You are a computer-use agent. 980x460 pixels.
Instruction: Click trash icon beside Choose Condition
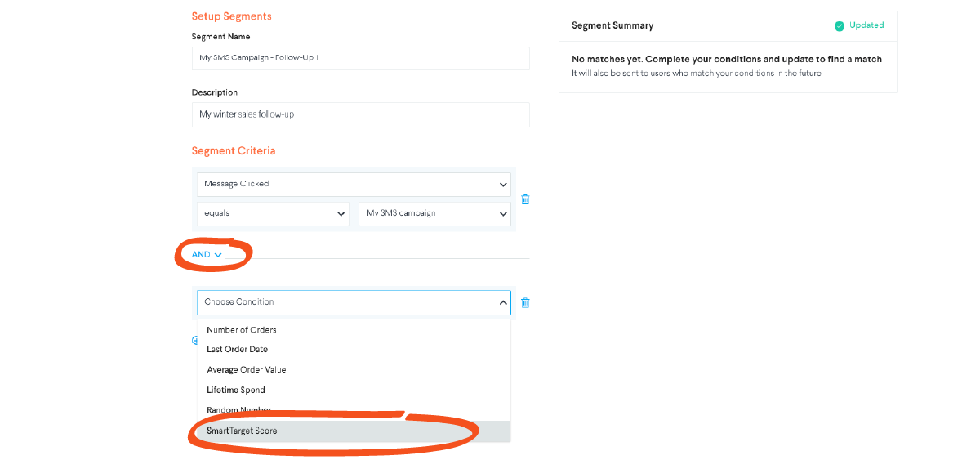(x=525, y=302)
